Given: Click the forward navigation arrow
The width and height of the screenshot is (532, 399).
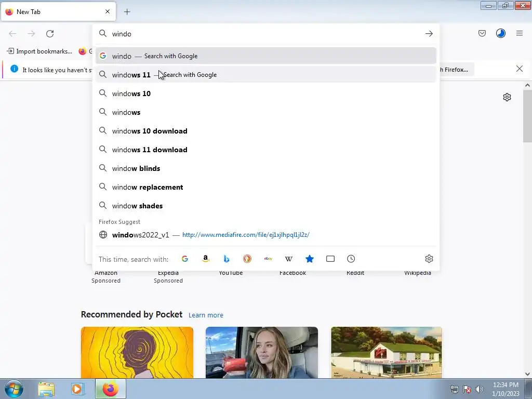Looking at the screenshot, I should tap(31, 34).
